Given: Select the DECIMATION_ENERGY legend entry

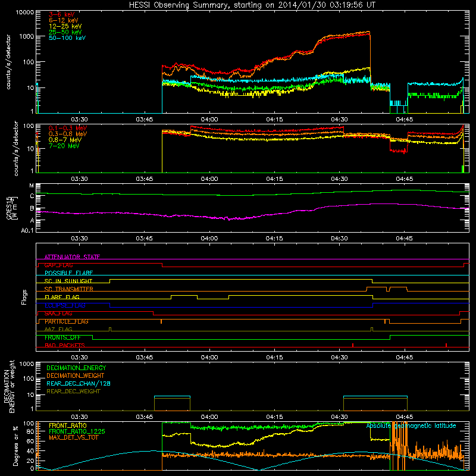Looking at the screenshot, I should click(76, 368).
